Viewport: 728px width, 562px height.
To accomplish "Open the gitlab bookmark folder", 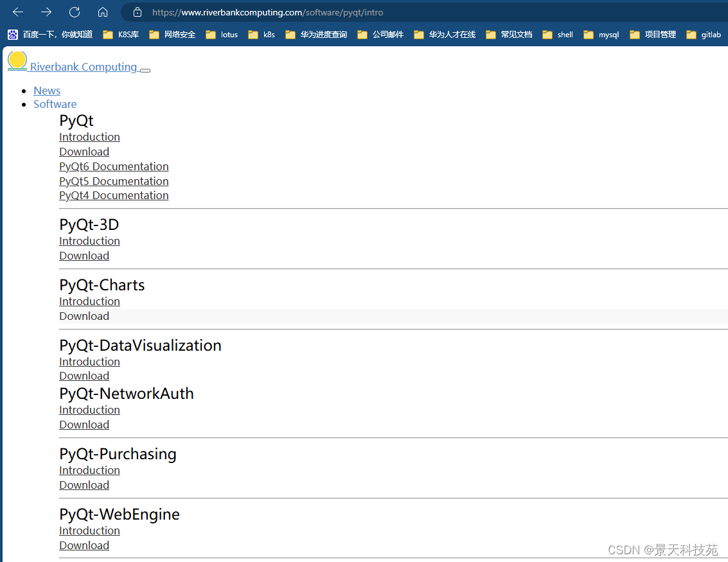I will 704,34.
